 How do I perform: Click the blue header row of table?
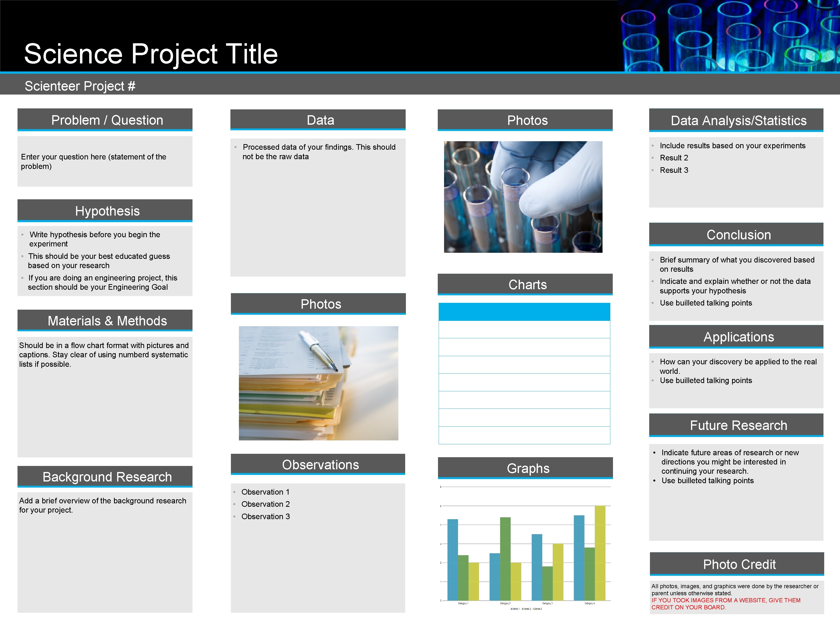[524, 312]
